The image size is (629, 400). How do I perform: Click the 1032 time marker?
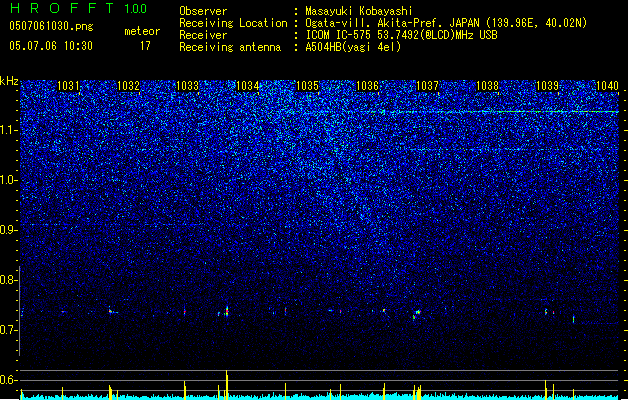coord(128,85)
